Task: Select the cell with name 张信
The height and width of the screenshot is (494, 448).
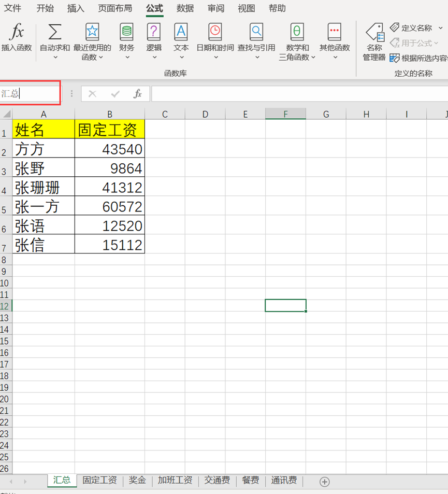Action: [44, 244]
